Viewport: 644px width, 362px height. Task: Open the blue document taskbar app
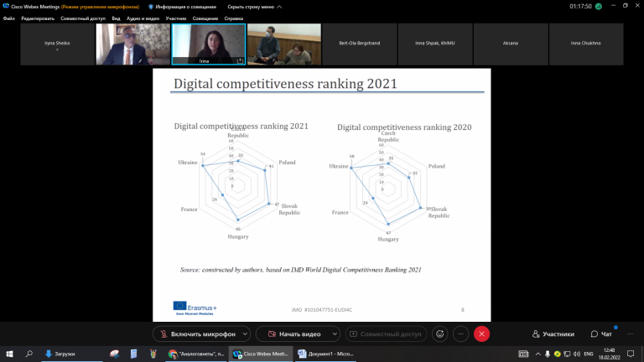(133, 354)
